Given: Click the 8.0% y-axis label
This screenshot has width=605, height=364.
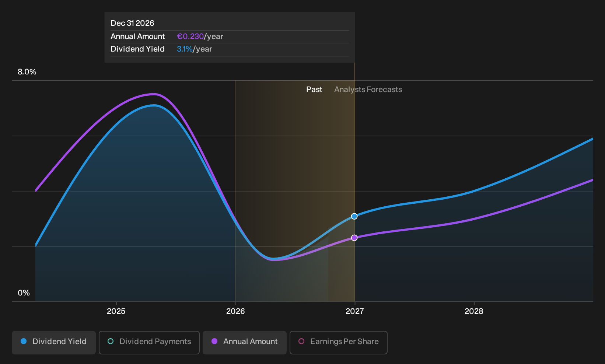Looking at the screenshot, I should point(27,72).
